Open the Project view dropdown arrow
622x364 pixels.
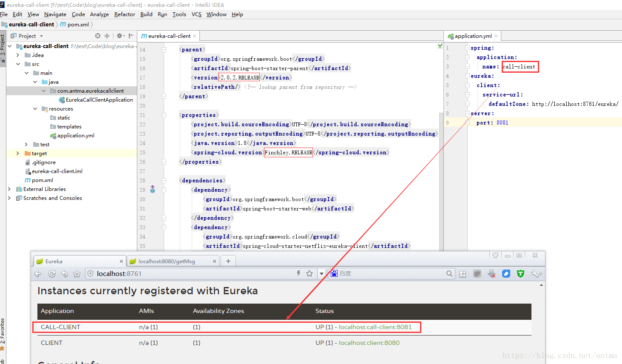[41, 36]
